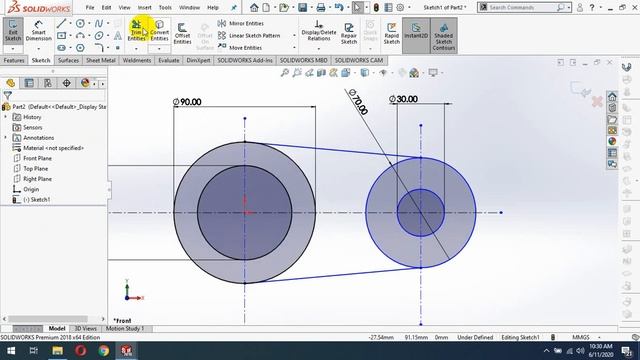Click the Trim Entities tool
This screenshot has height=360, width=640.
[x=136, y=31]
